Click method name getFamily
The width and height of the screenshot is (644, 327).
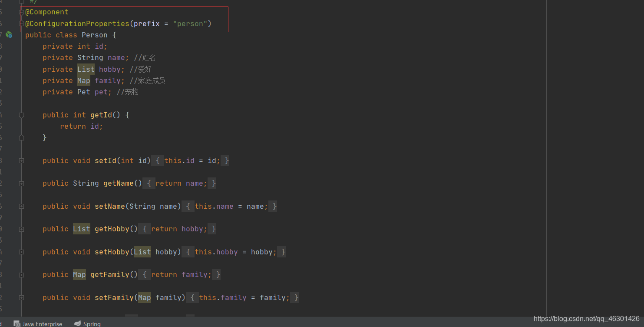(x=110, y=274)
